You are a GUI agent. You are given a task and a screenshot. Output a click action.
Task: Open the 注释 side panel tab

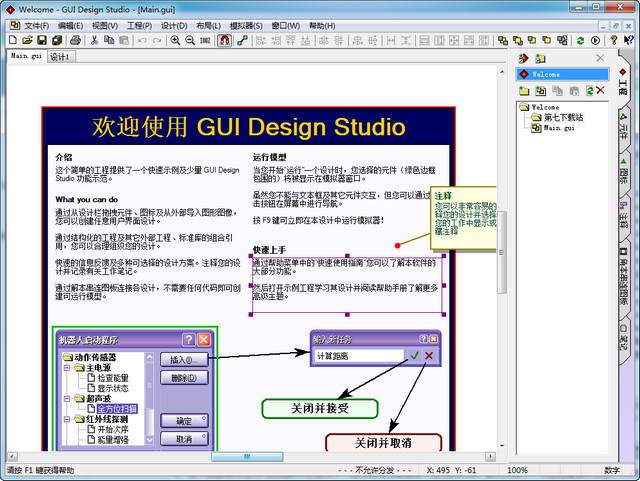tap(623, 216)
